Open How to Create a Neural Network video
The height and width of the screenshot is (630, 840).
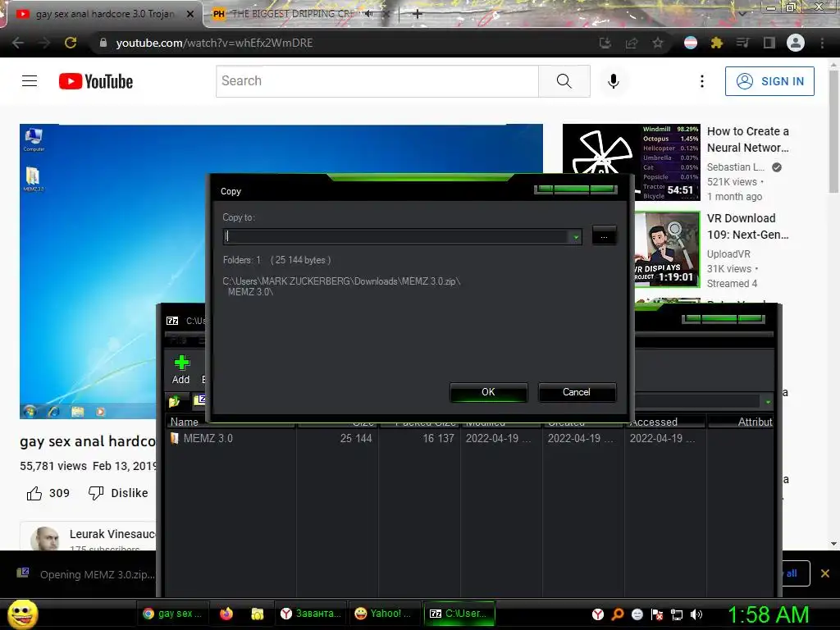coord(748,139)
